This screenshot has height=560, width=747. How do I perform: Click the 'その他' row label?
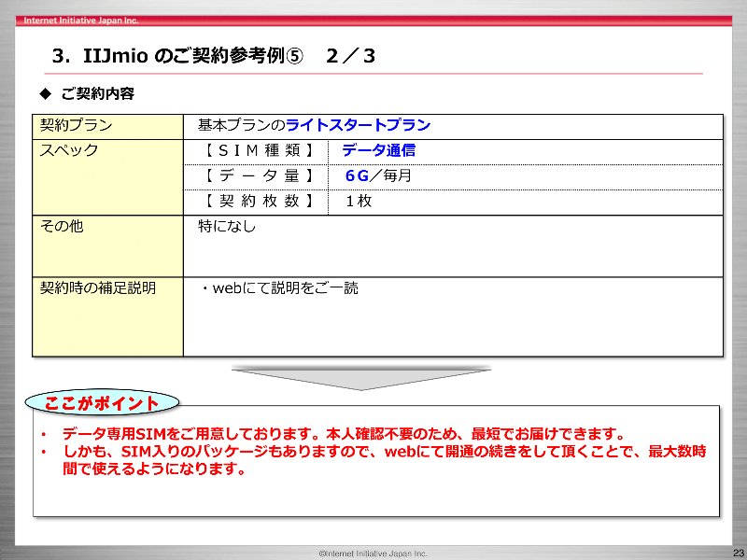[x=62, y=226]
